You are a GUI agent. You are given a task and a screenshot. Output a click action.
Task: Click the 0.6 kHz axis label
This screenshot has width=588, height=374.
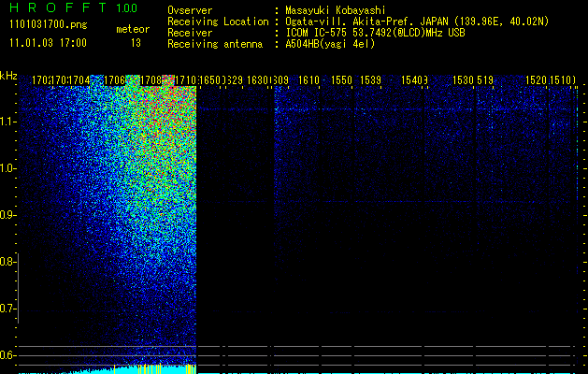(x=7, y=355)
